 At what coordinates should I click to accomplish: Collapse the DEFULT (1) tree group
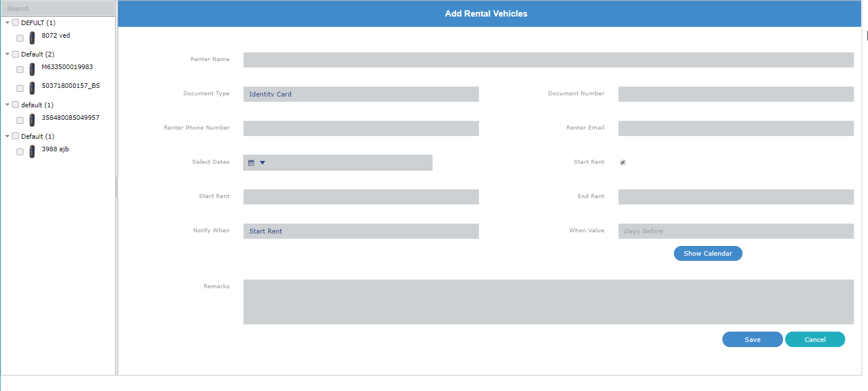[7, 23]
